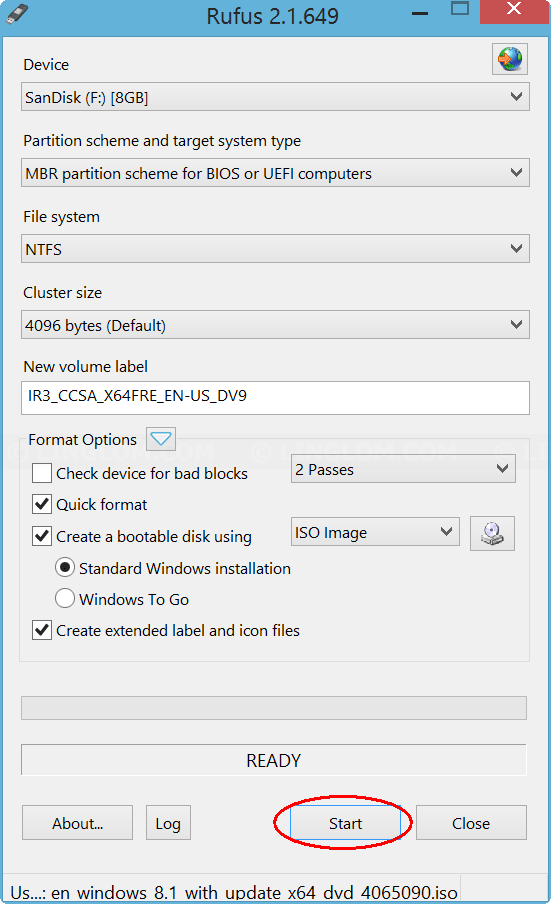551x904 pixels.
Task: Choose Standard Windows installation radio button
Action: (65, 568)
